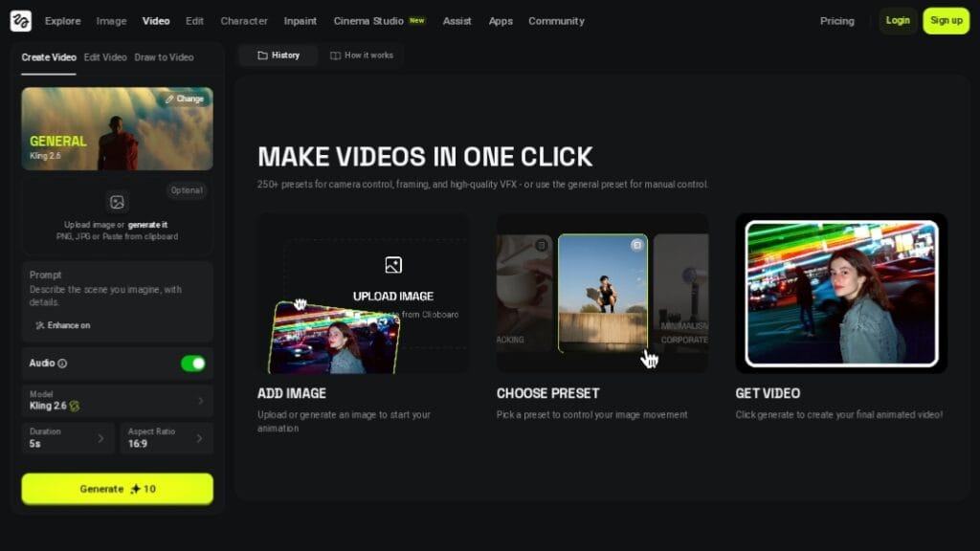Open the Duration 5s selector

68,437
